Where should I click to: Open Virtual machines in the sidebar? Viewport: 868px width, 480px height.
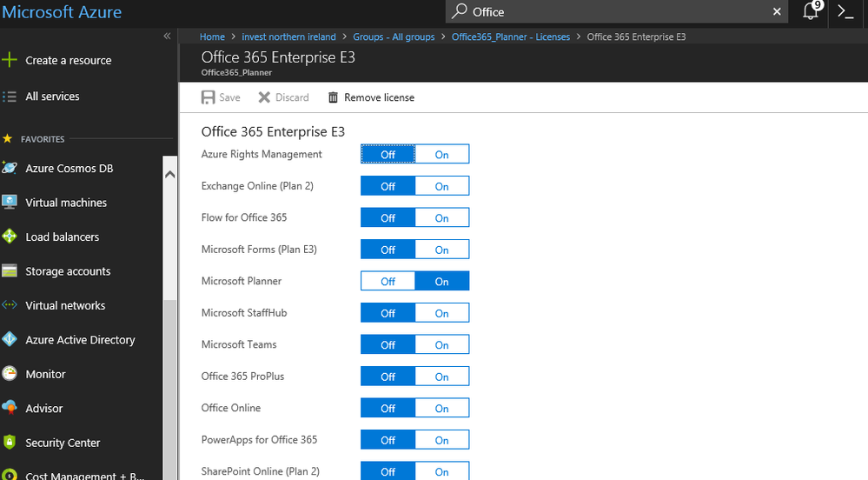[66, 203]
